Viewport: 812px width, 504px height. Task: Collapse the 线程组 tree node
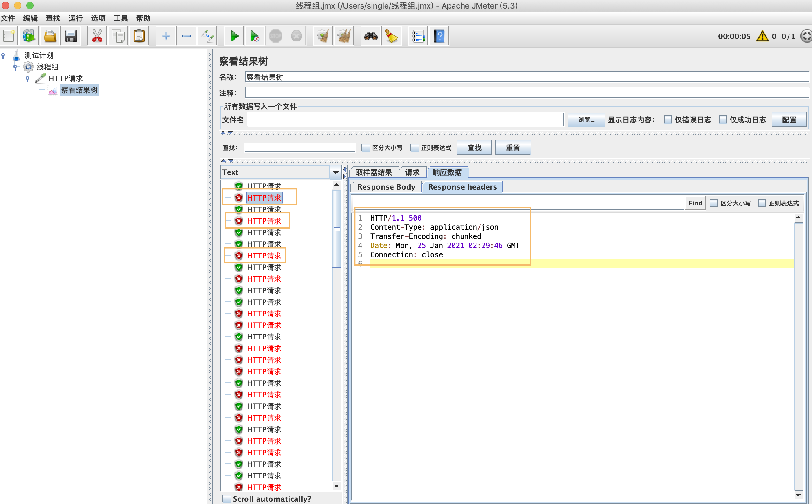(15, 67)
